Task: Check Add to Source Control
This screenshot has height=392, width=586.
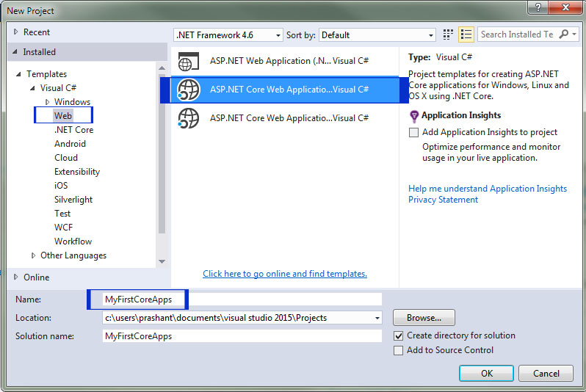Action: [399, 350]
